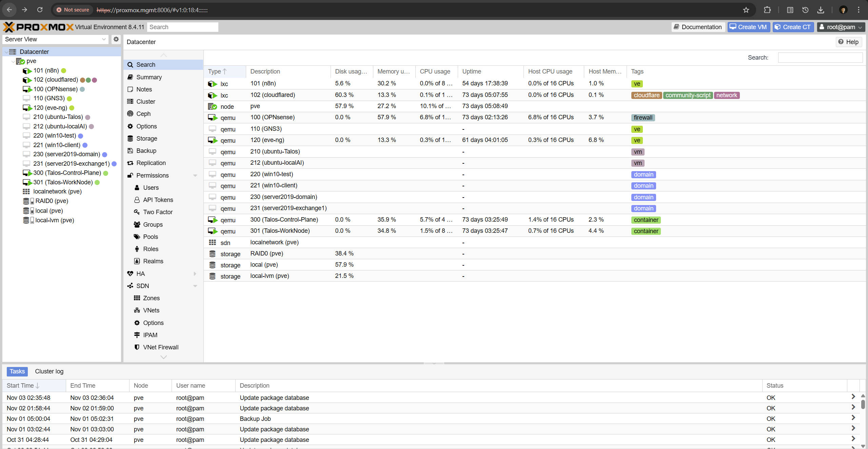Click the Two Factor key icon
Viewport: 868px width, 449px height.
pos(137,212)
